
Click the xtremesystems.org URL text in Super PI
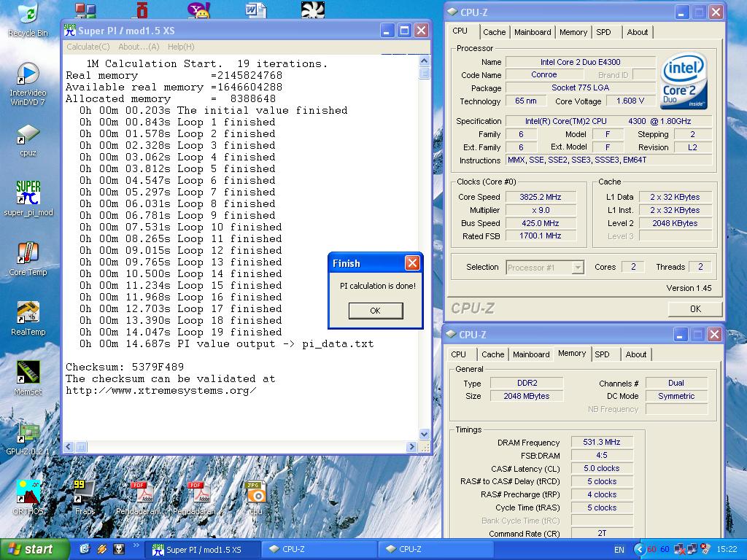coord(161,391)
